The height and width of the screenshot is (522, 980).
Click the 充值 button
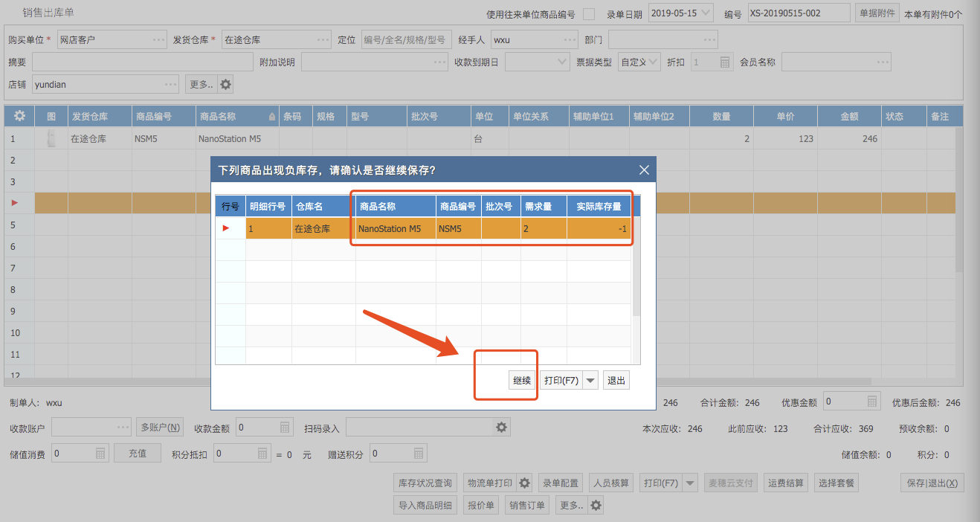(138, 453)
